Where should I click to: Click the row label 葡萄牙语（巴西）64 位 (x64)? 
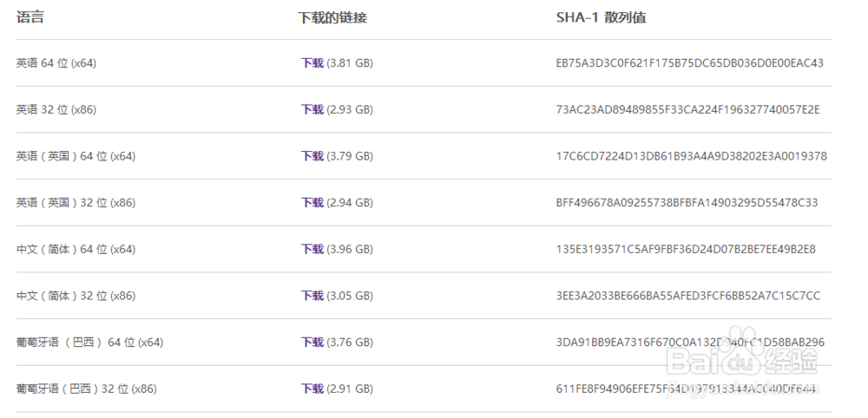point(89,343)
